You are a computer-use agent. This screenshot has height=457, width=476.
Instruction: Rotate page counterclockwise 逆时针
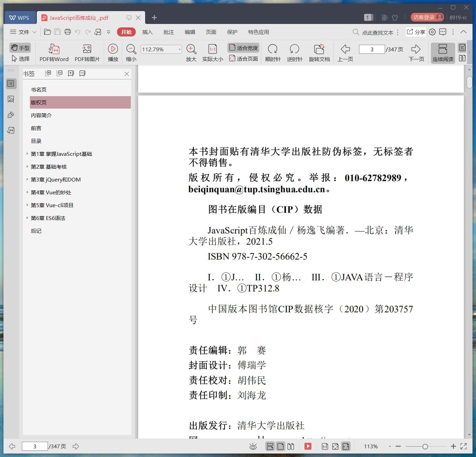coord(295,53)
